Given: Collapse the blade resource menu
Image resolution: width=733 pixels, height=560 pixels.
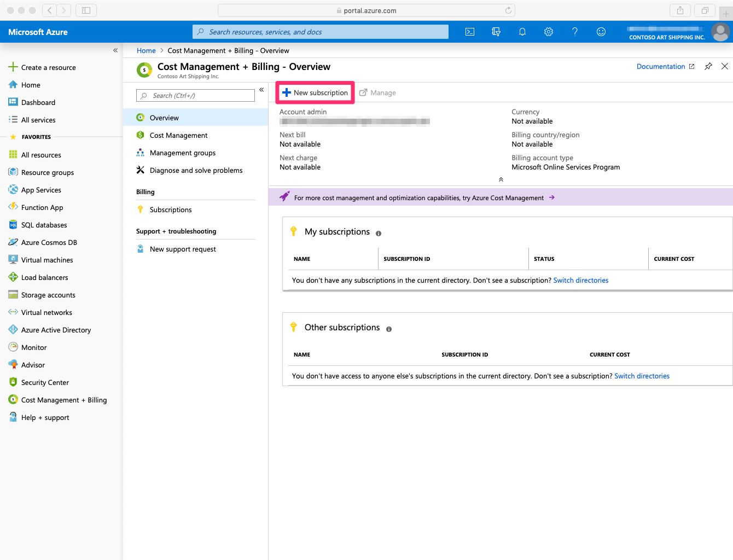Looking at the screenshot, I should click(x=261, y=90).
